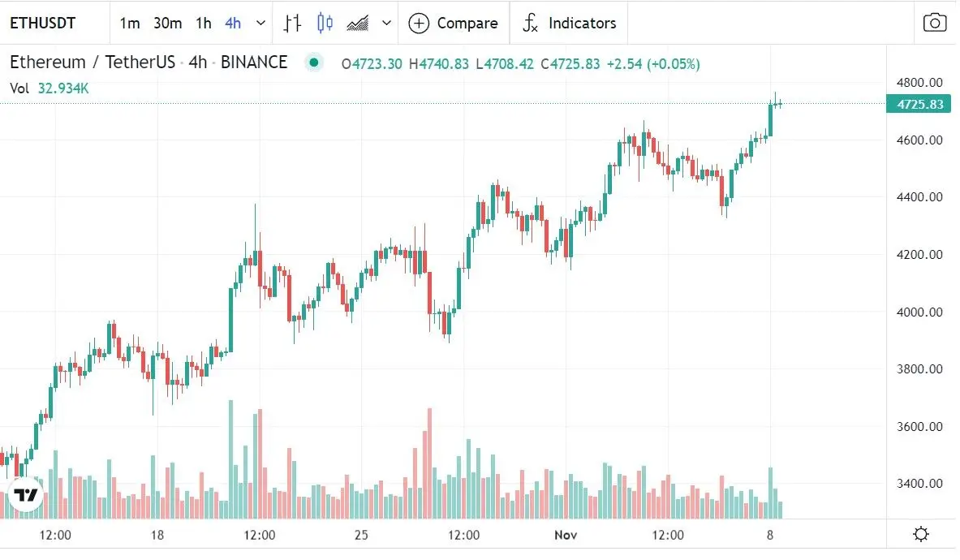960x560 pixels.
Task: Take a chart snapshot with camera icon
Action: pos(935,23)
